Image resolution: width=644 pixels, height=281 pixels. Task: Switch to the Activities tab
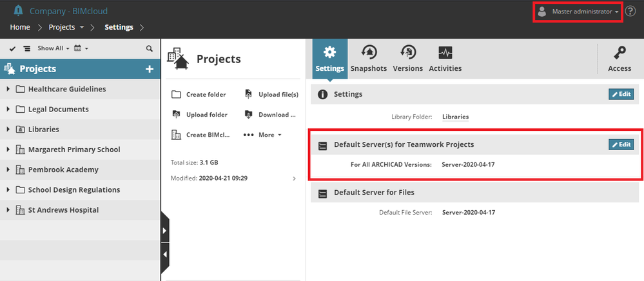(445, 59)
